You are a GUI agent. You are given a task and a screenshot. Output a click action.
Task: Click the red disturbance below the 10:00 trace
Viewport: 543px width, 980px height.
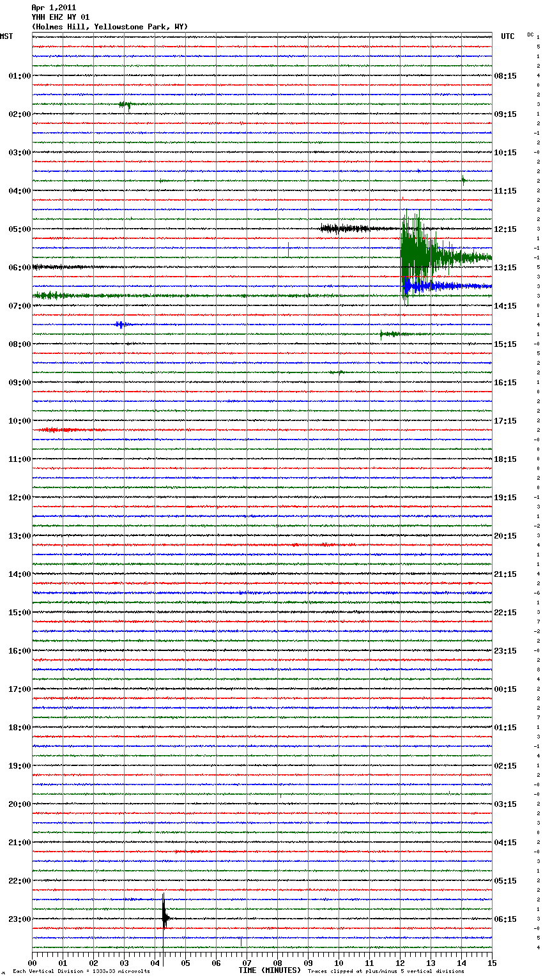pyautogui.click(x=57, y=430)
